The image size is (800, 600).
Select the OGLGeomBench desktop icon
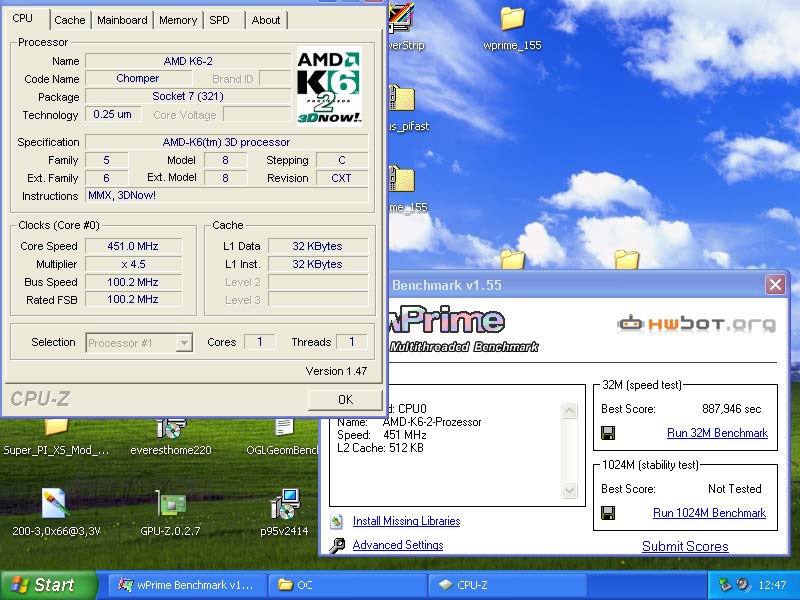284,438
